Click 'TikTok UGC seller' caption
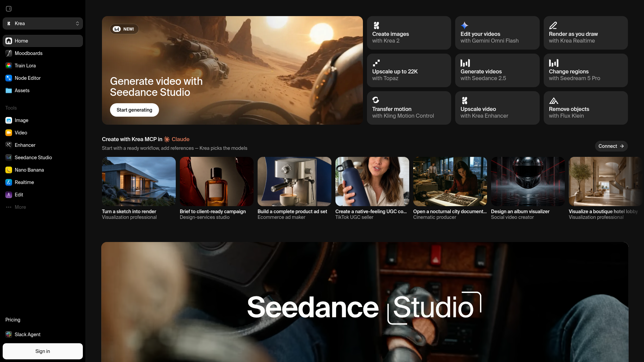 click(x=354, y=217)
